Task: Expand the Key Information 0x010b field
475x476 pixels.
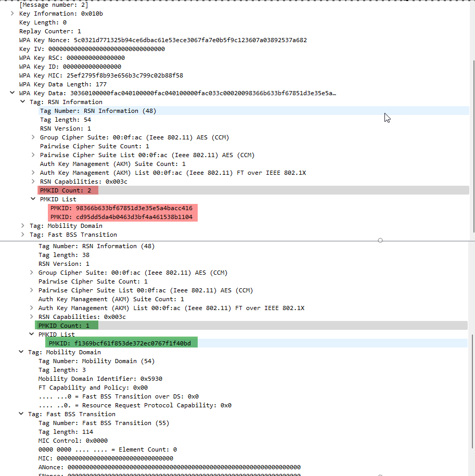Action: pos(11,14)
